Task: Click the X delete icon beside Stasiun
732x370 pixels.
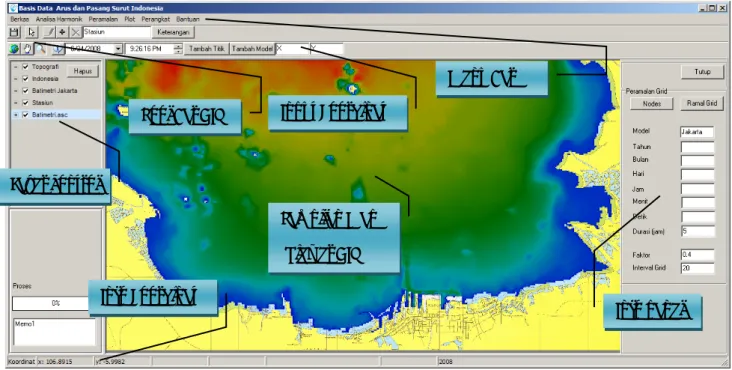Action: pyautogui.click(x=75, y=32)
